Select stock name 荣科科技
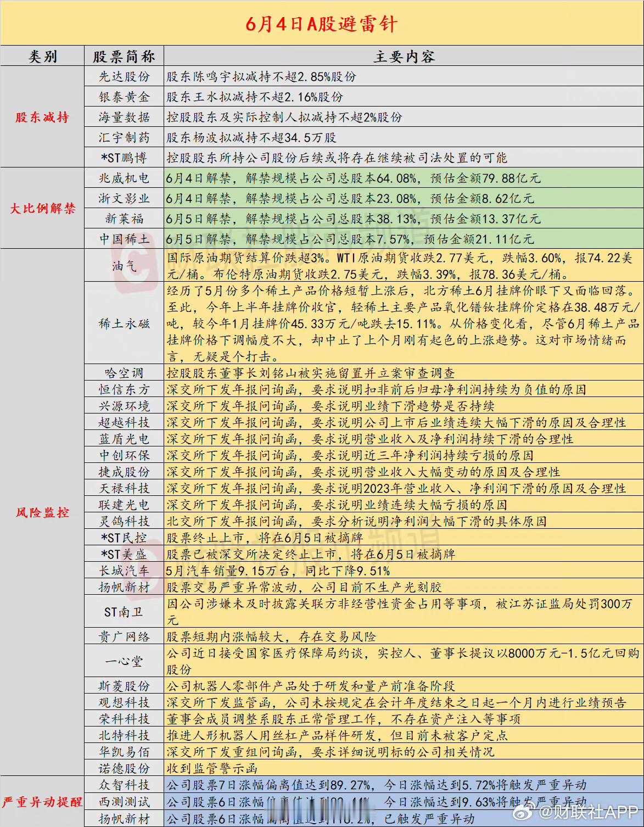 (124, 719)
